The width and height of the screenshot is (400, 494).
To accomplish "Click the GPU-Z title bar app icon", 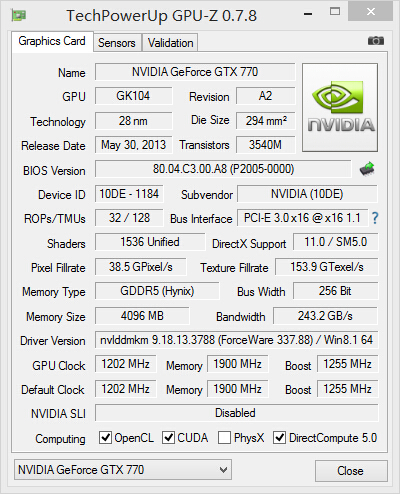I will click(x=19, y=15).
